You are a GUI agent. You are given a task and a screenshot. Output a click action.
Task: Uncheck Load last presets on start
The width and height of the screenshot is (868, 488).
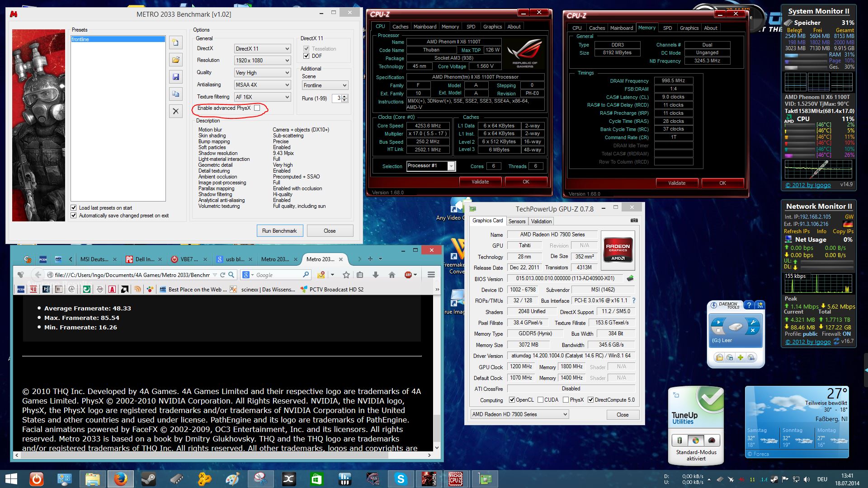click(x=74, y=208)
